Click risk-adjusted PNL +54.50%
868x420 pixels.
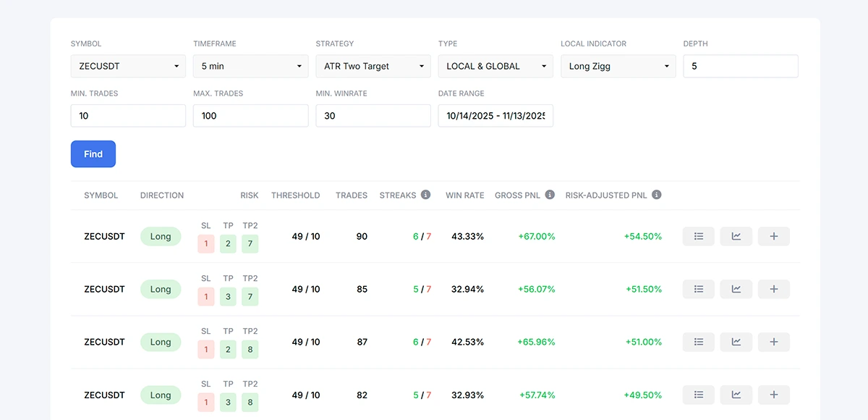(x=643, y=237)
